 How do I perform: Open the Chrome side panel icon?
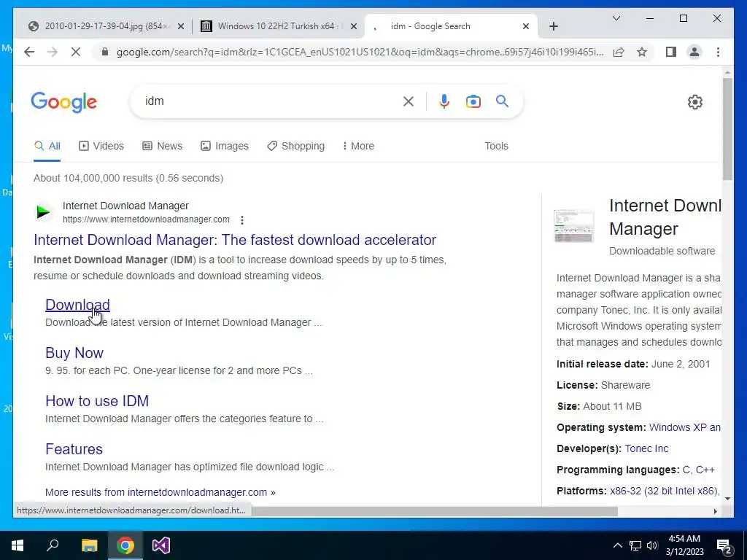[671, 52]
